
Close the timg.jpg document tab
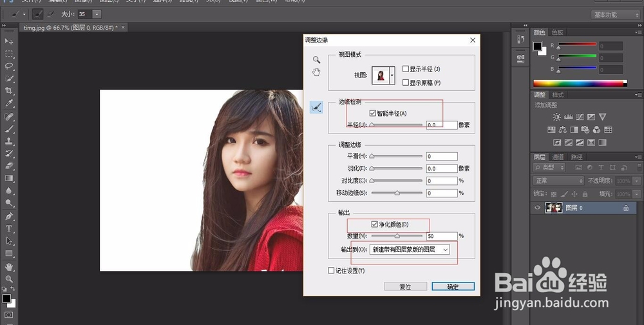pos(123,28)
